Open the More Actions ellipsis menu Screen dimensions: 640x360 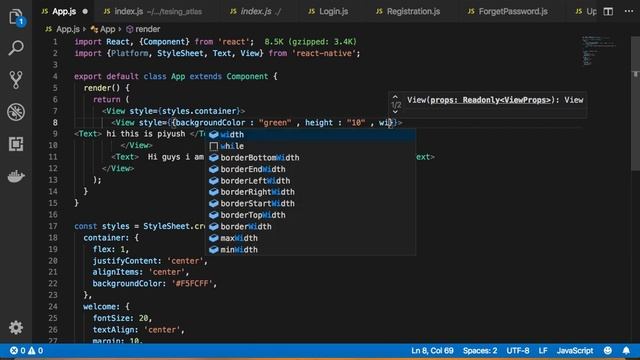[629, 11]
